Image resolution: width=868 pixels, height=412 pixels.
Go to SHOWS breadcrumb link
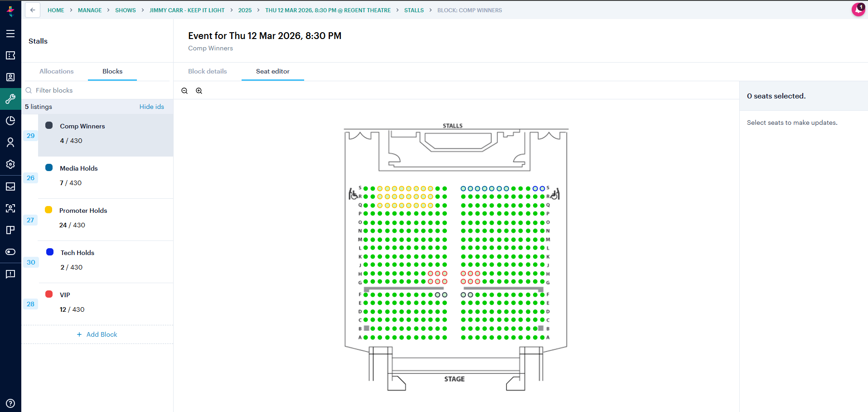click(x=126, y=10)
